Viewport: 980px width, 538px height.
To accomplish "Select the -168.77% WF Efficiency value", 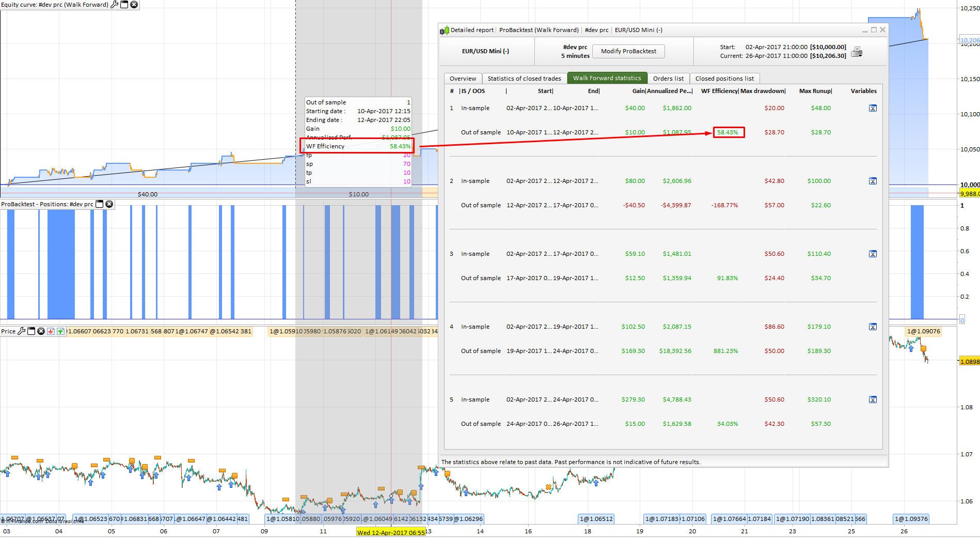I will click(724, 205).
